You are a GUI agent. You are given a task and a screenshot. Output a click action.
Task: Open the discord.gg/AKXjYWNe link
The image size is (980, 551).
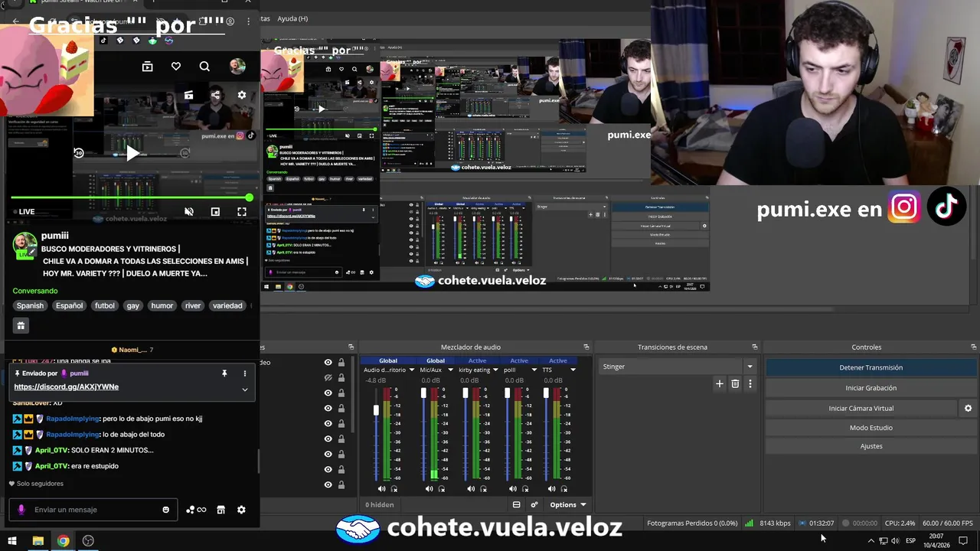pyautogui.click(x=66, y=387)
